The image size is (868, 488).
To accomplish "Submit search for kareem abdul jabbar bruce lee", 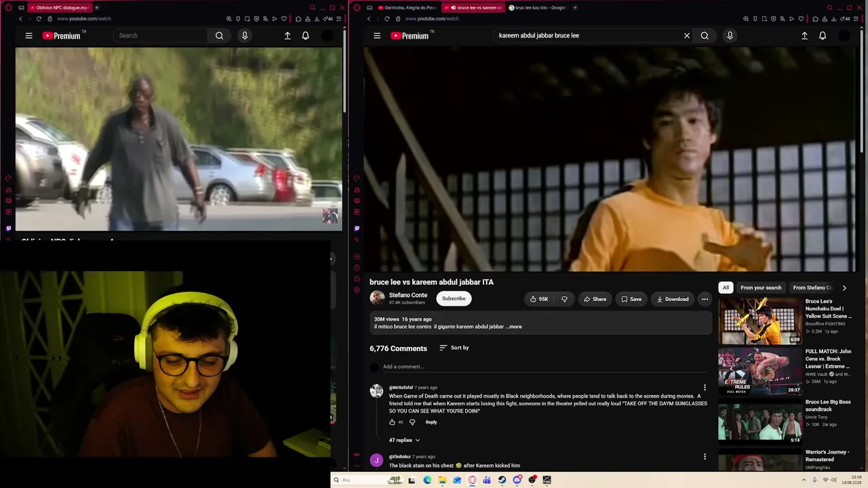I will pos(705,36).
